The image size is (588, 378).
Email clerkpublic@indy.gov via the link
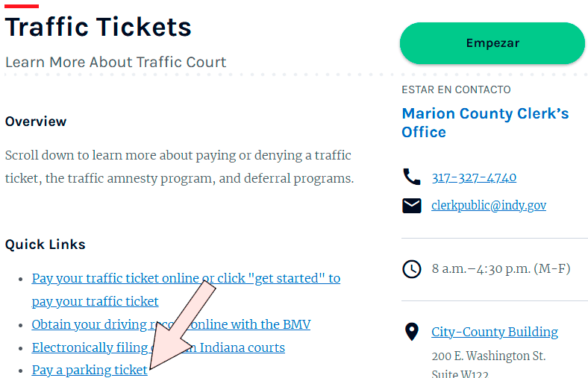tap(489, 205)
